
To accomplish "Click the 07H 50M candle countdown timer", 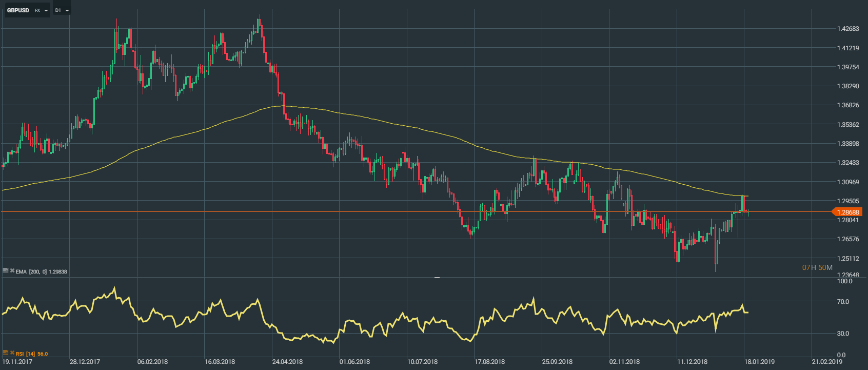I will point(817,267).
